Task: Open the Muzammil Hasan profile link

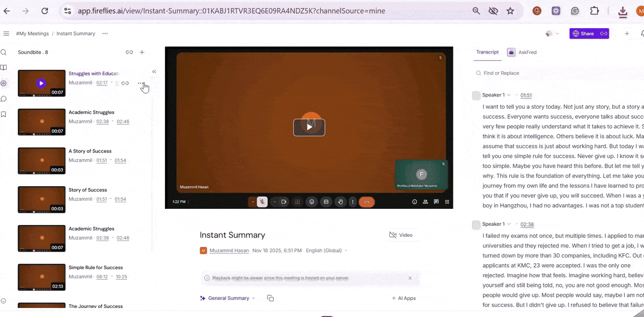Action: click(229, 250)
